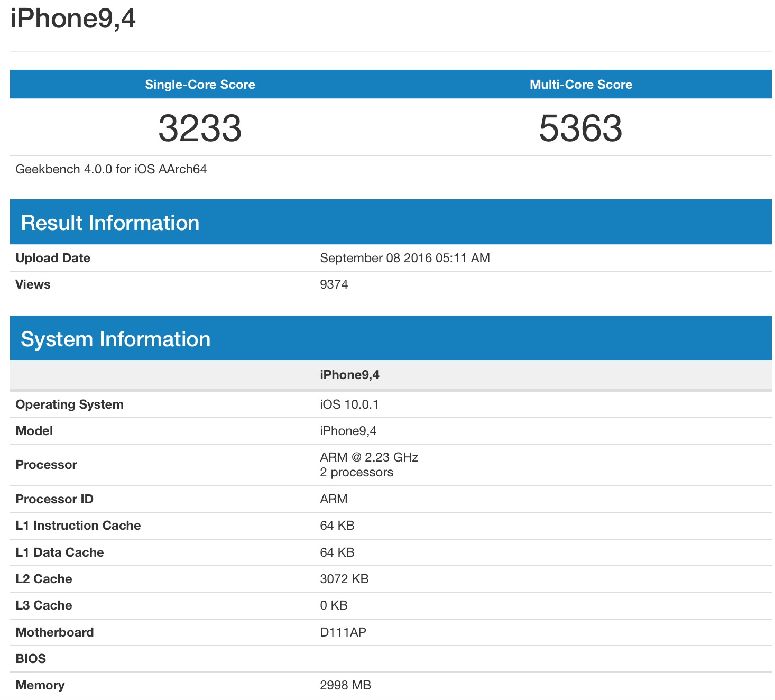Select the Upload Date row

point(53,257)
